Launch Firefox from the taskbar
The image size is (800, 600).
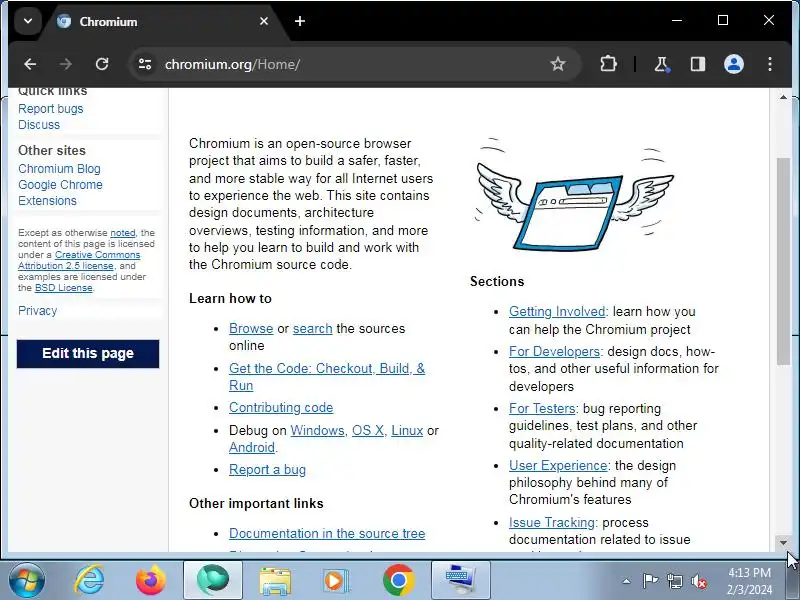click(x=151, y=581)
